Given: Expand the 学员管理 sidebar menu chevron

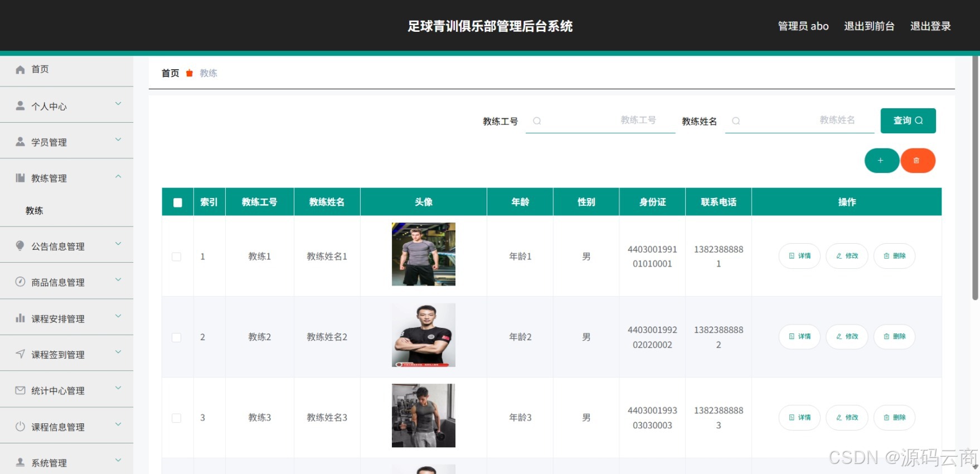Looking at the screenshot, I should pos(118,139).
